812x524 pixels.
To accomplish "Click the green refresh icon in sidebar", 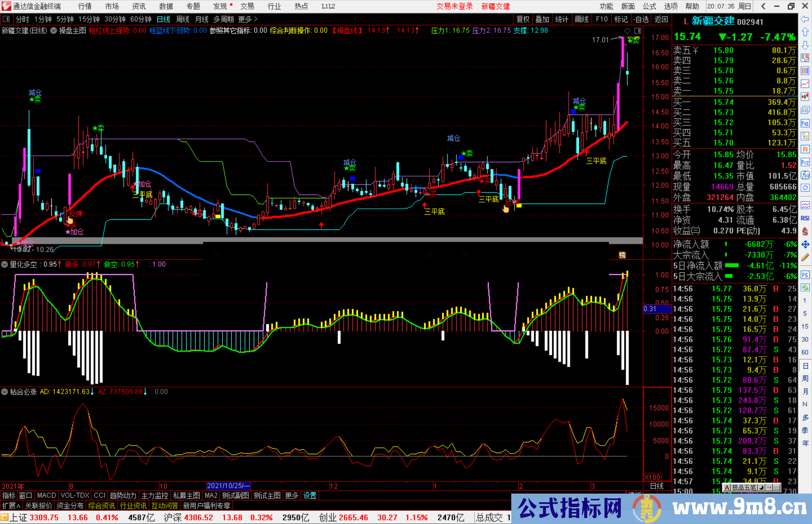I will (x=805, y=288).
